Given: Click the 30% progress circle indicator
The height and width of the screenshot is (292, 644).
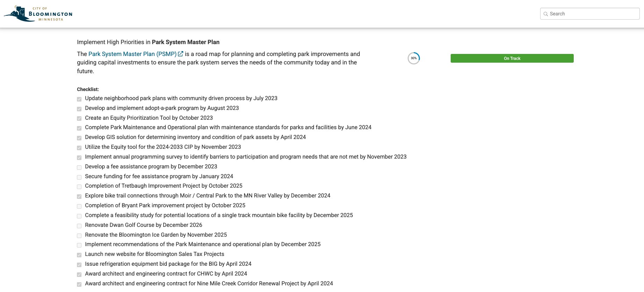Looking at the screenshot, I should point(414,58).
